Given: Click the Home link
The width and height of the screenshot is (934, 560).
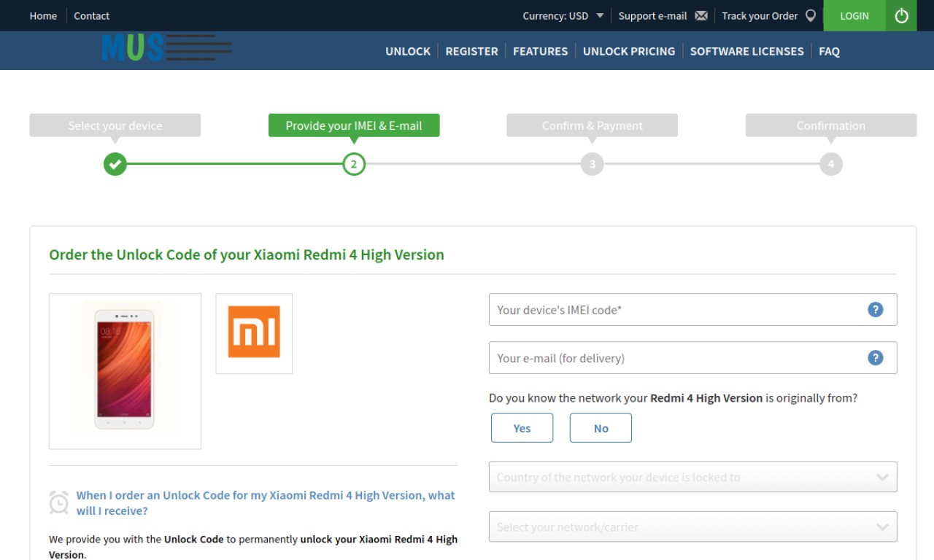Looking at the screenshot, I should tap(43, 16).
